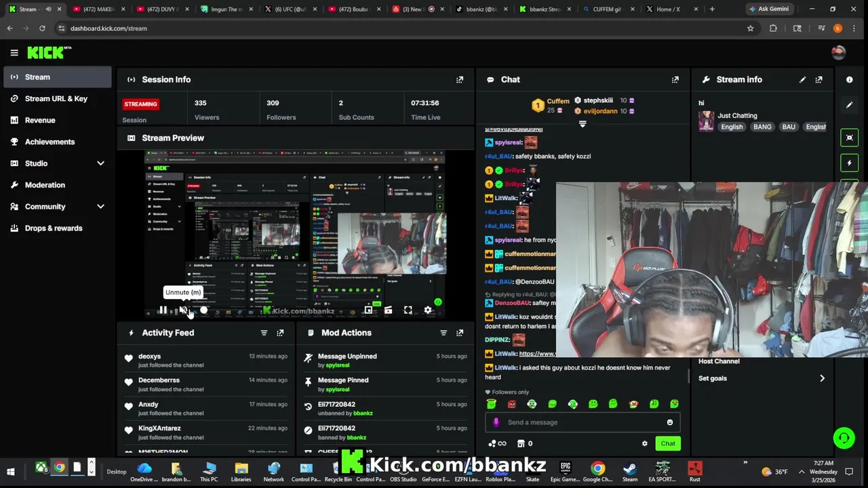Image resolution: width=868 pixels, height=488 pixels.
Task: Click Ask Gemini button
Action: point(768,9)
